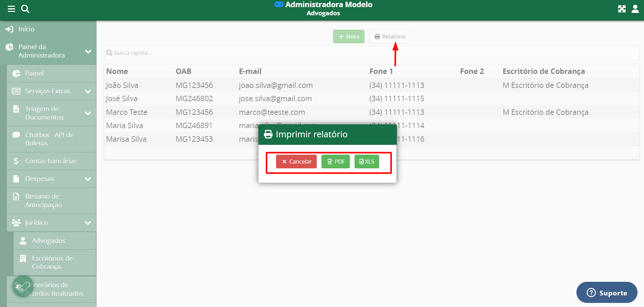The width and height of the screenshot is (644, 307).
Task: Click the Relatório print button
Action: 389,36
